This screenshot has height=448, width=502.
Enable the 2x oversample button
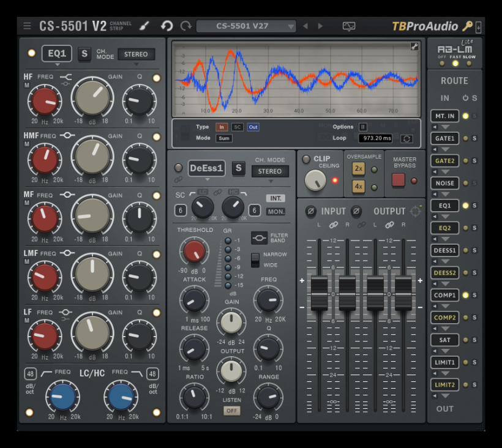tap(358, 170)
